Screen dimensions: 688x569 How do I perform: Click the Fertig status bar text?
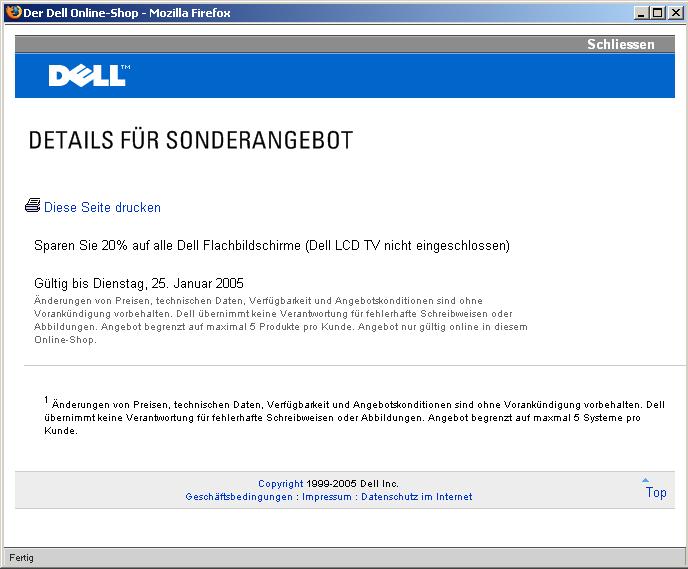click(x=21, y=557)
